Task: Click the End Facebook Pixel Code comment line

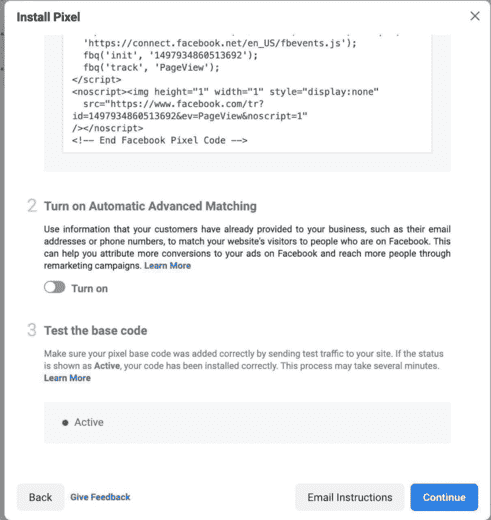Action: pos(160,140)
